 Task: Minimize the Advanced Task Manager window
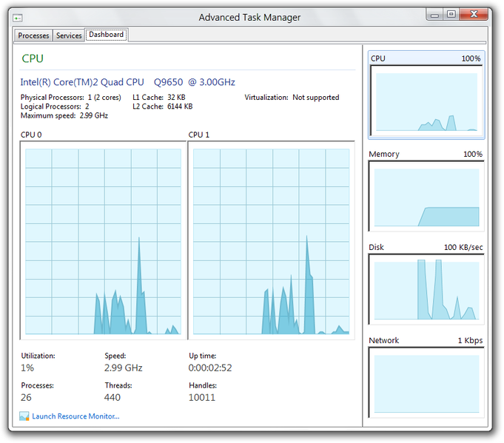(434, 15)
